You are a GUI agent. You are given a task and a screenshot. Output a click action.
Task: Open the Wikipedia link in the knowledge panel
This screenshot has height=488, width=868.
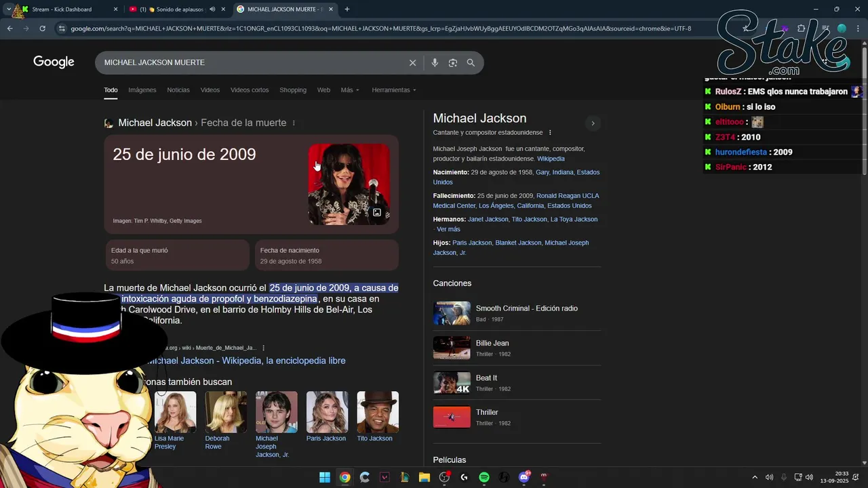point(551,159)
